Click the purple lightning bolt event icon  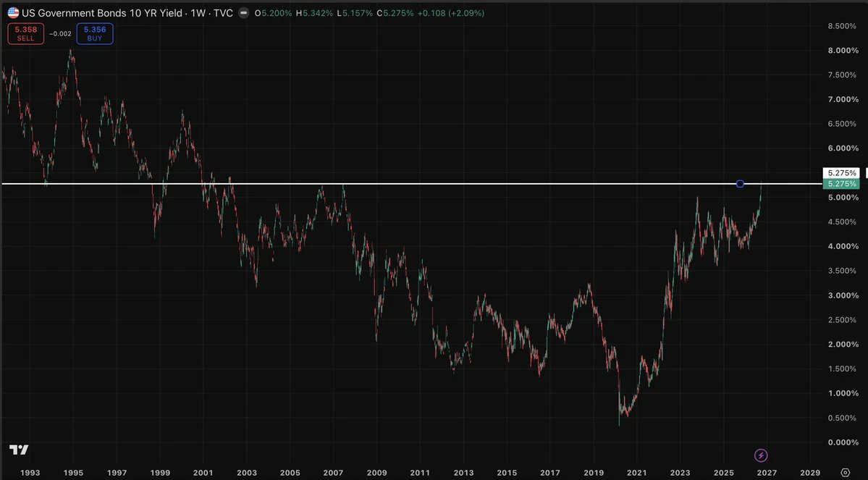pyautogui.click(x=761, y=455)
